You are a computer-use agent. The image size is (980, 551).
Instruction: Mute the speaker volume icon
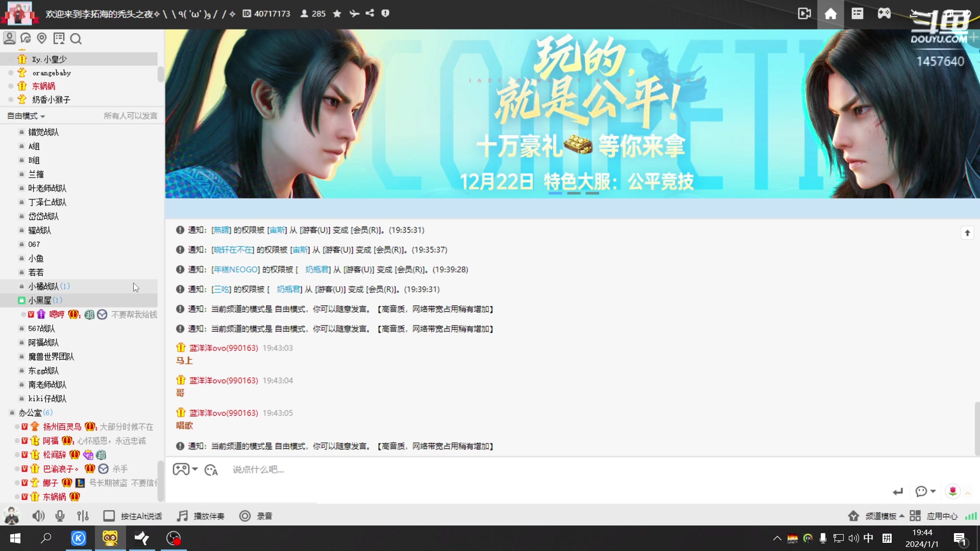point(38,516)
